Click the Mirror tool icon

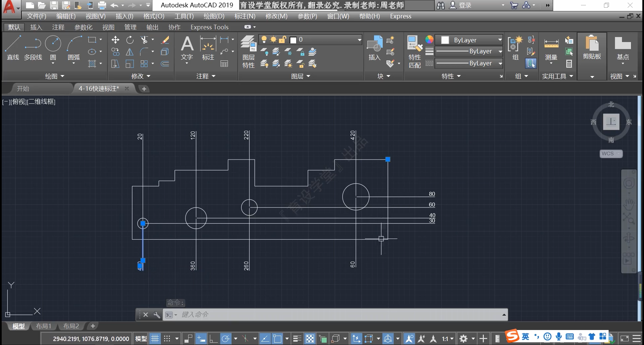[130, 52]
